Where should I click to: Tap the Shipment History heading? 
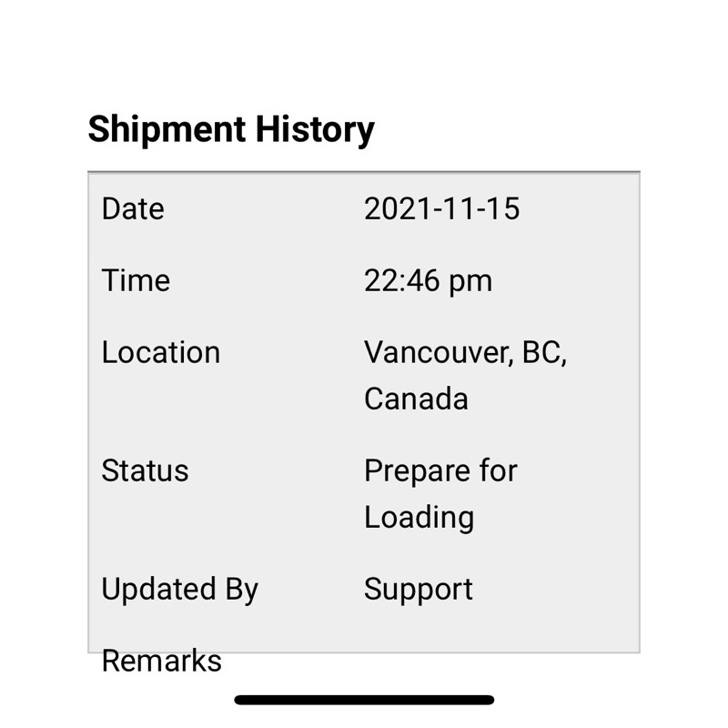coord(231,129)
